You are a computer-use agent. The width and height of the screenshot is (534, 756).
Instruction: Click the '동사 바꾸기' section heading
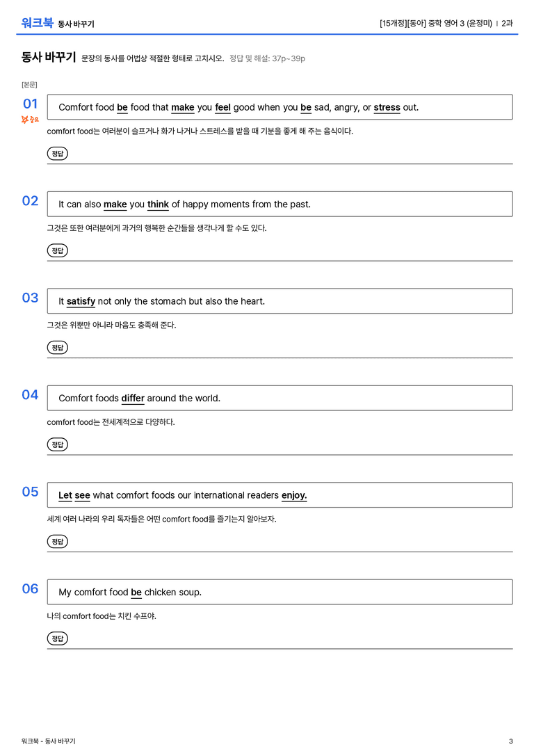49,57
